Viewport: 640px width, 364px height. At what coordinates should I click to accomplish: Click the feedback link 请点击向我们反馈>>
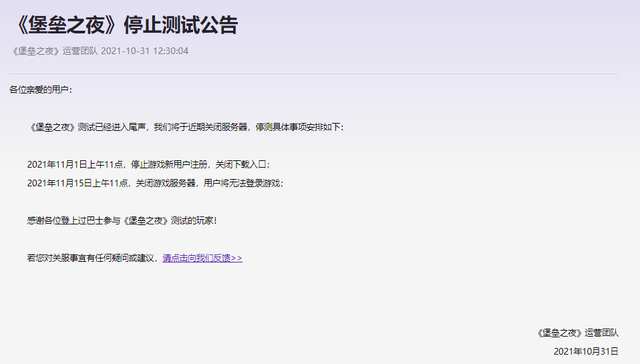coord(202,258)
